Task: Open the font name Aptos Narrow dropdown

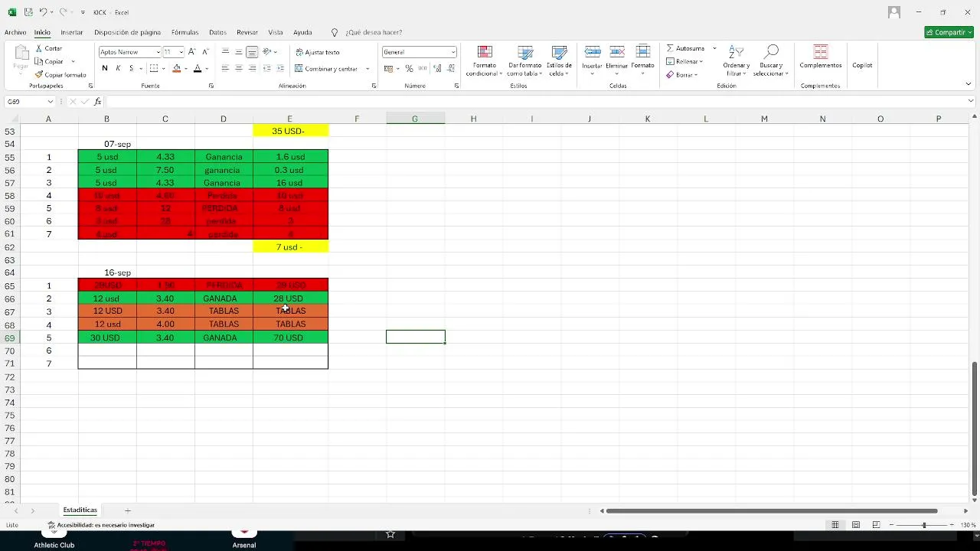Action: pyautogui.click(x=158, y=52)
